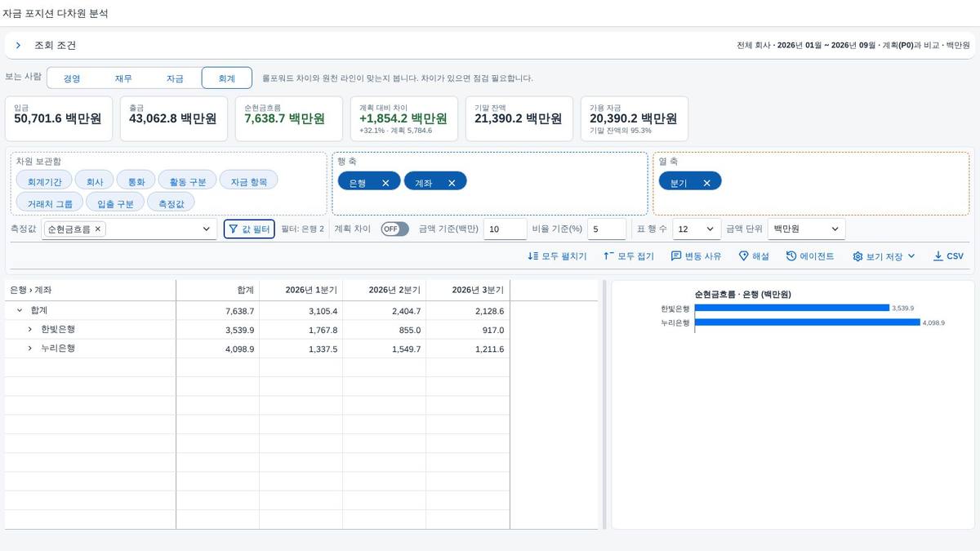Open the 표 행 수 dropdown

coord(697,229)
